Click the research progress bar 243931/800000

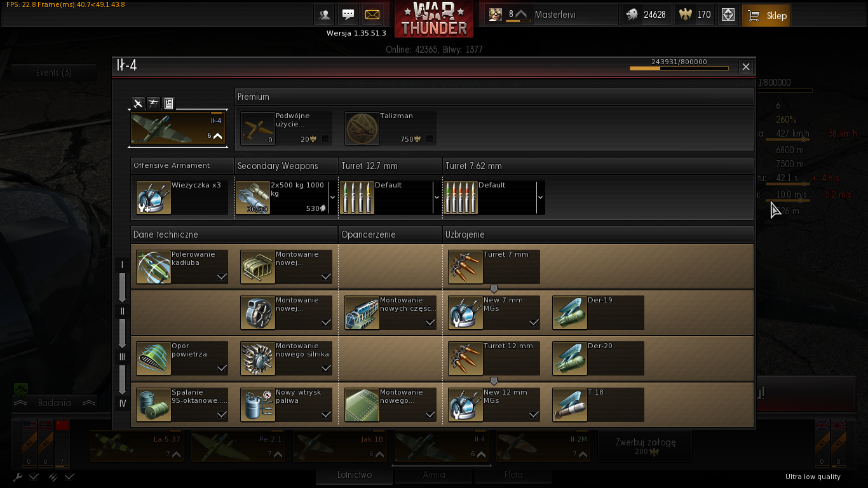coord(679,68)
